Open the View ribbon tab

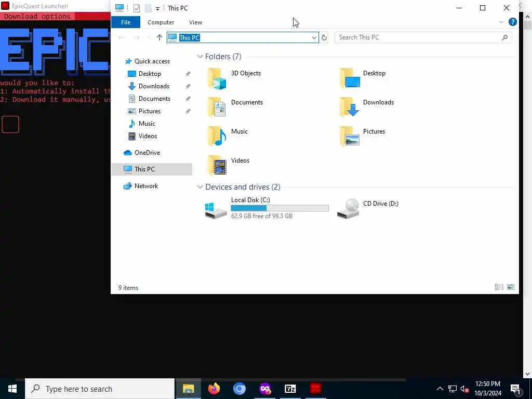tap(195, 22)
